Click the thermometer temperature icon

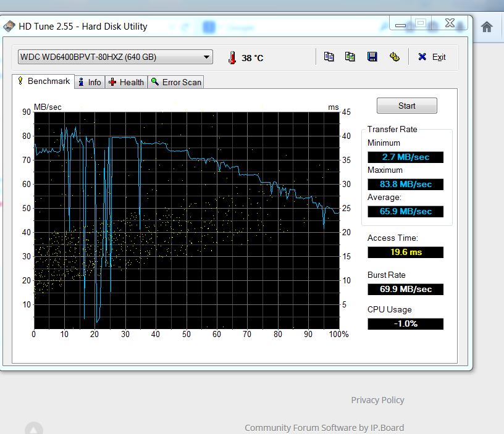[x=232, y=57]
